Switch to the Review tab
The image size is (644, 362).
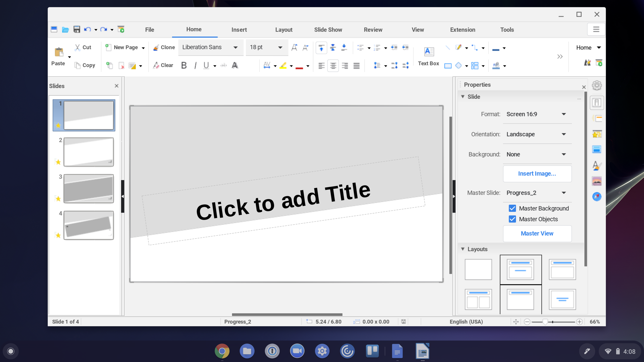click(x=373, y=29)
